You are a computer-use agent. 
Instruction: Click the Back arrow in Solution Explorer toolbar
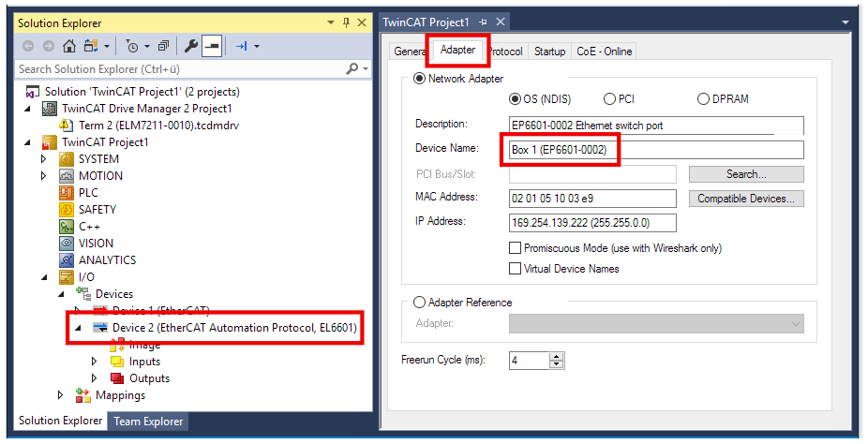pos(28,47)
